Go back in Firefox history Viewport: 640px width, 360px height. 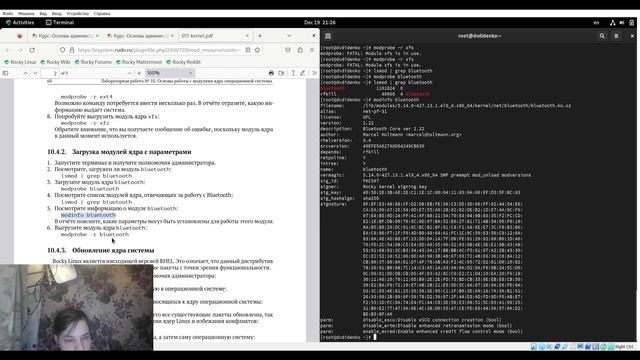[x=8, y=50]
